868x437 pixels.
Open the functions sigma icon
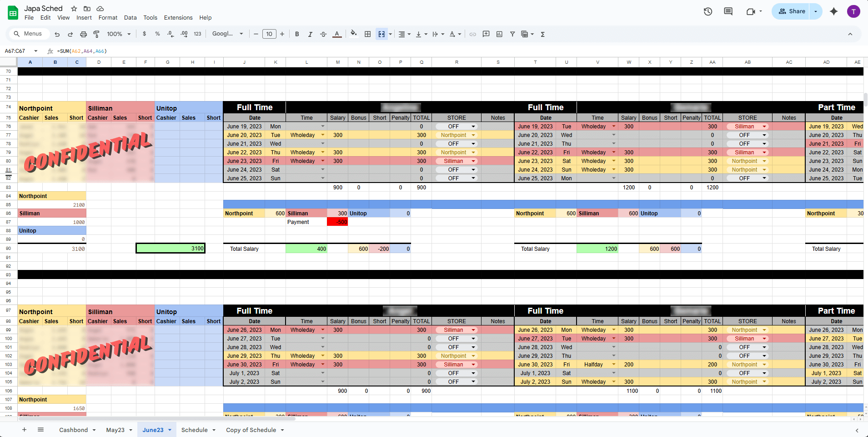(x=542, y=34)
